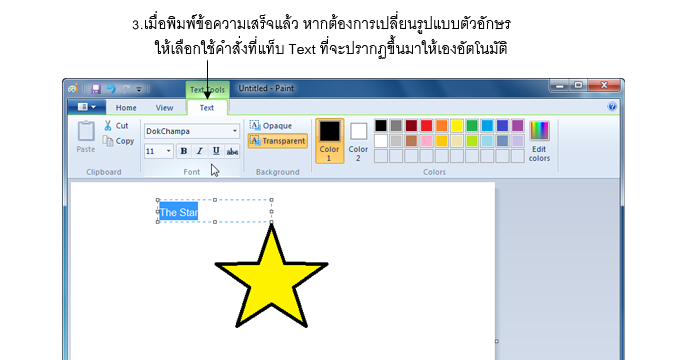Expand the DokChampa font family dropdown
The width and height of the screenshot is (680, 360).
pos(235,131)
